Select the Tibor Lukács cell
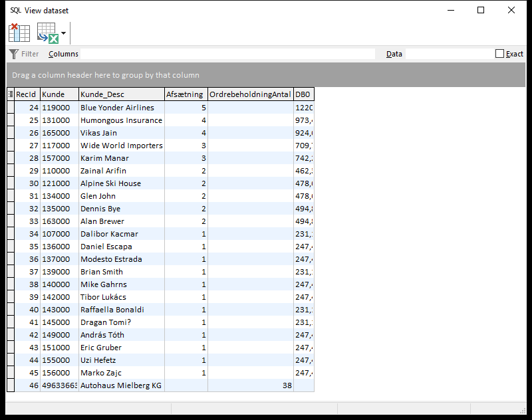 122,297
